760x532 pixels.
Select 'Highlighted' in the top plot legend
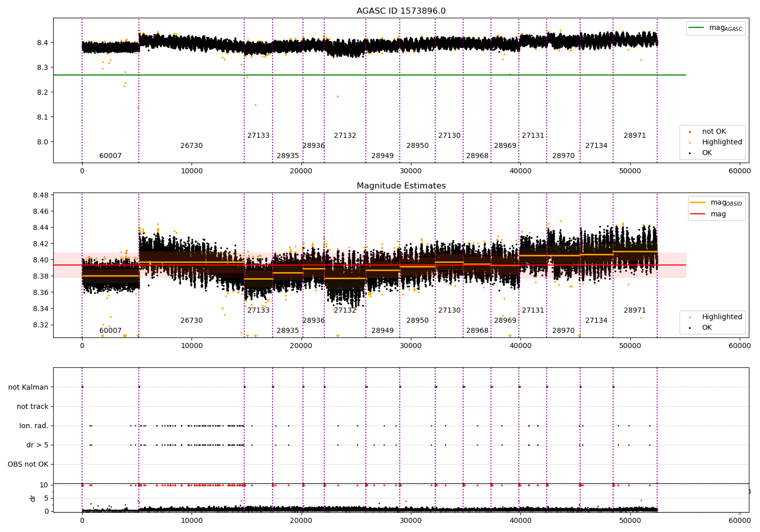pyautogui.click(x=722, y=142)
